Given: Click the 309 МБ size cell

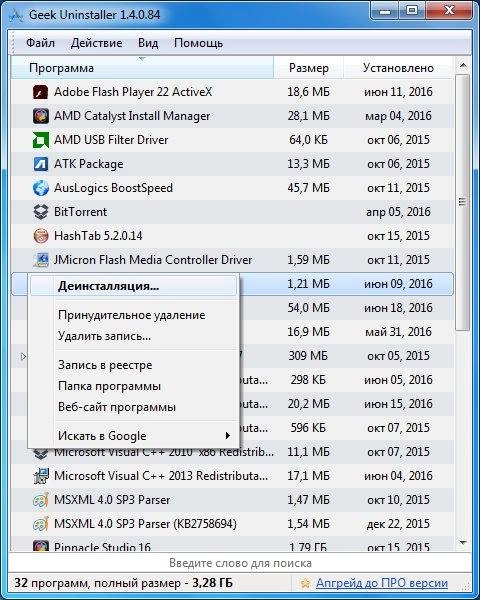Looking at the screenshot, I should pos(309,356).
